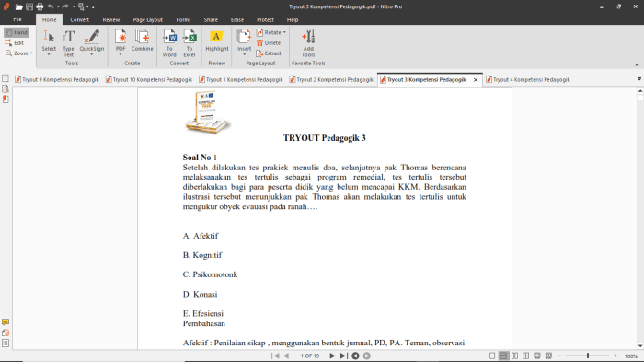Open the search panel in left sidebar
The width and height of the screenshot is (644, 362).
6,88
